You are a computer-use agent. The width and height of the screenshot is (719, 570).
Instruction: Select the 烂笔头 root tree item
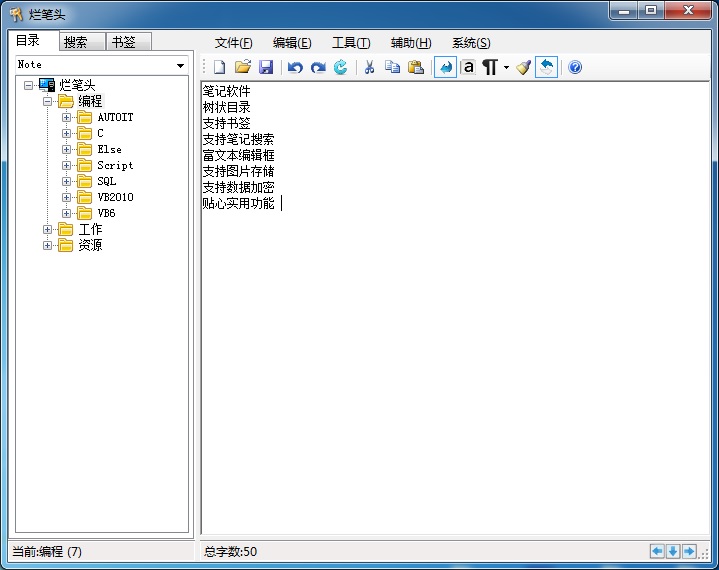click(77, 85)
